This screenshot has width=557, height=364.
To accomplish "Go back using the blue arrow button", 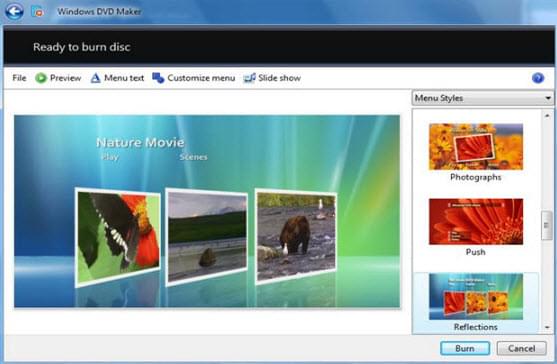I will (x=14, y=11).
